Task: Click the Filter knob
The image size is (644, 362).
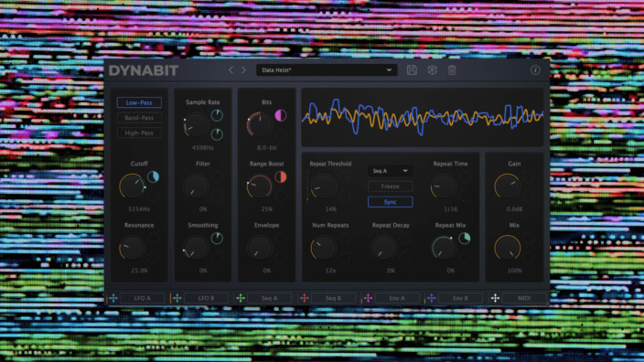Action: (196, 186)
